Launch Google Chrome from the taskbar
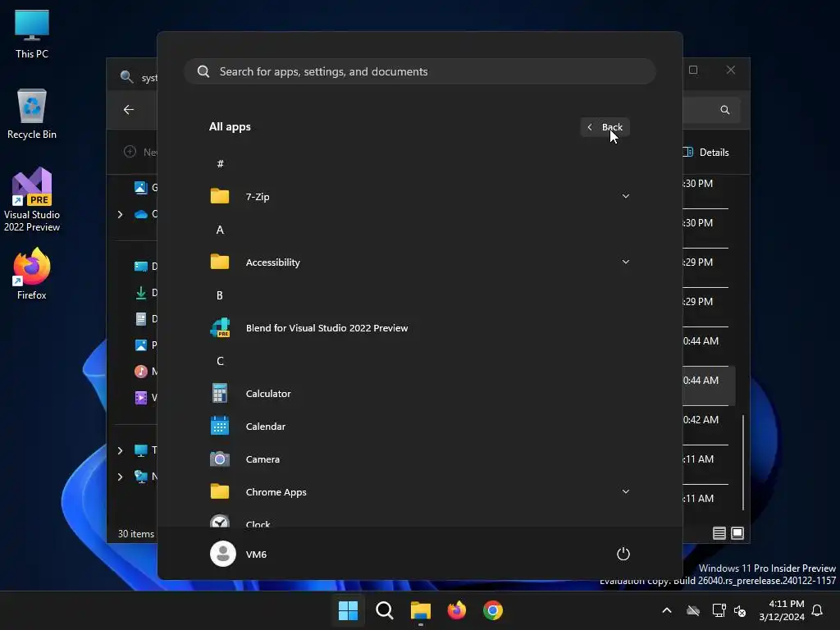This screenshot has width=840, height=630. 493,610
